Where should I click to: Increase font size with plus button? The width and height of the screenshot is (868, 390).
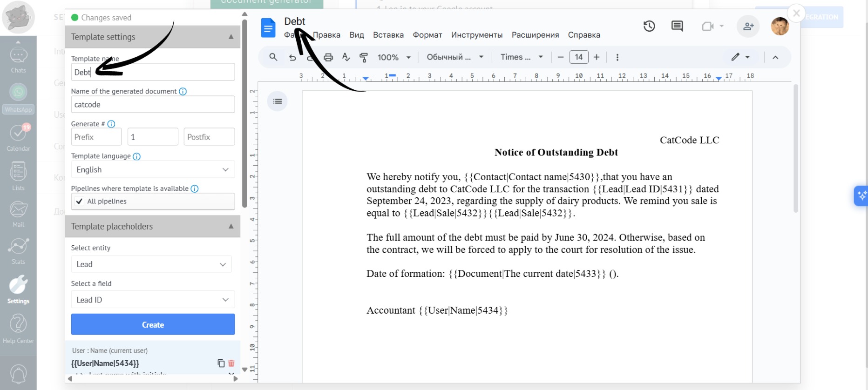597,57
